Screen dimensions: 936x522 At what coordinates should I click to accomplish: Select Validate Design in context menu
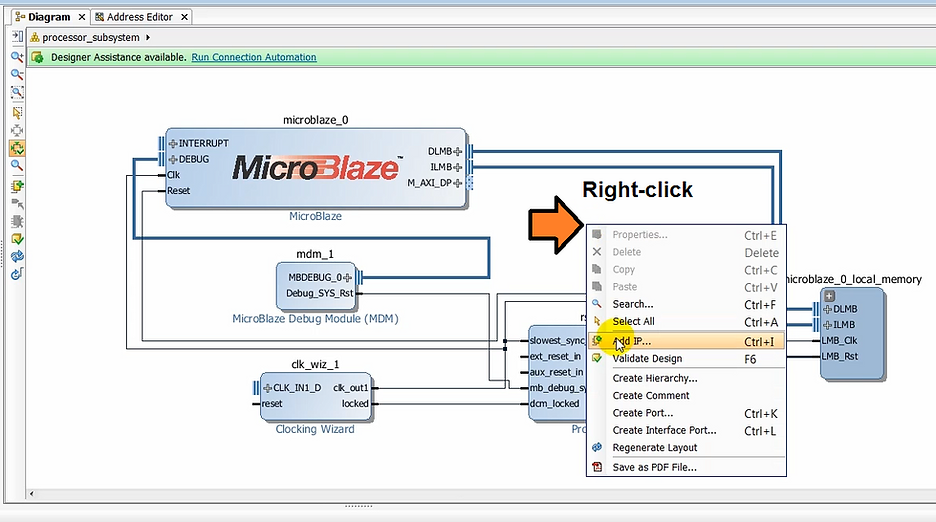(x=647, y=359)
